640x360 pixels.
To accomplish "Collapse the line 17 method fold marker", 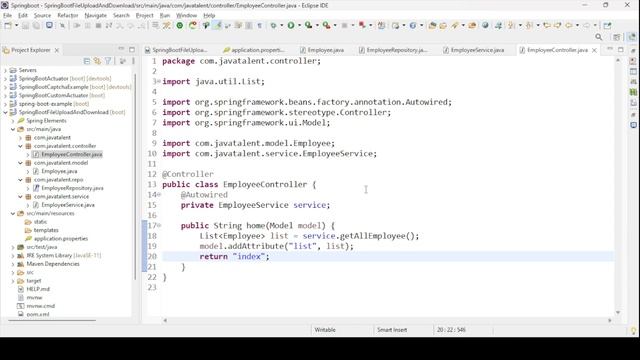I will 159,225.
